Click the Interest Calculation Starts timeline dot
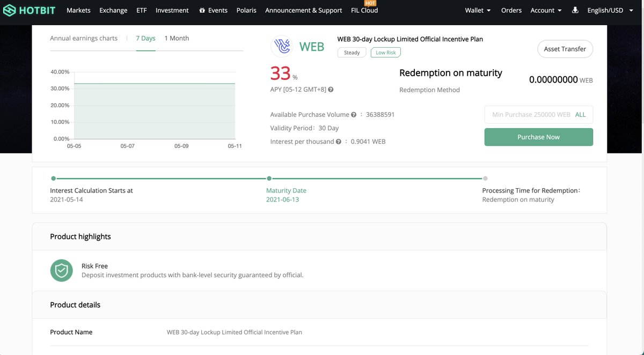Screen dimensions: 644x355 (x=53, y=179)
